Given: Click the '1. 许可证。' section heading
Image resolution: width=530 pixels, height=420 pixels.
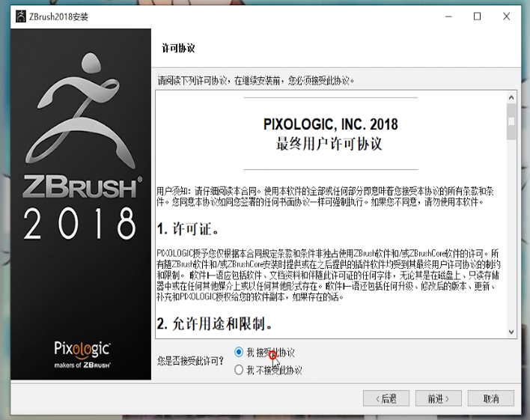Looking at the screenshot, I should 188,229.
